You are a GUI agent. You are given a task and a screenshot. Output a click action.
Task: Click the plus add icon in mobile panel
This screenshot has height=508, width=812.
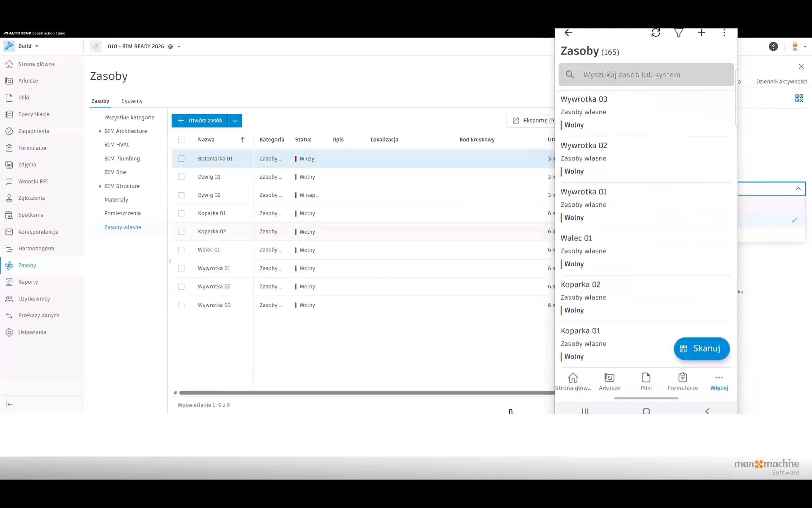(x=701, y=33)
